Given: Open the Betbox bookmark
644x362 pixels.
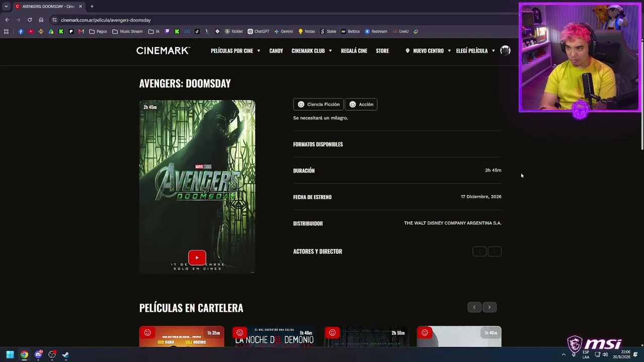Looking at the screenshot, I should click(350, 31).
